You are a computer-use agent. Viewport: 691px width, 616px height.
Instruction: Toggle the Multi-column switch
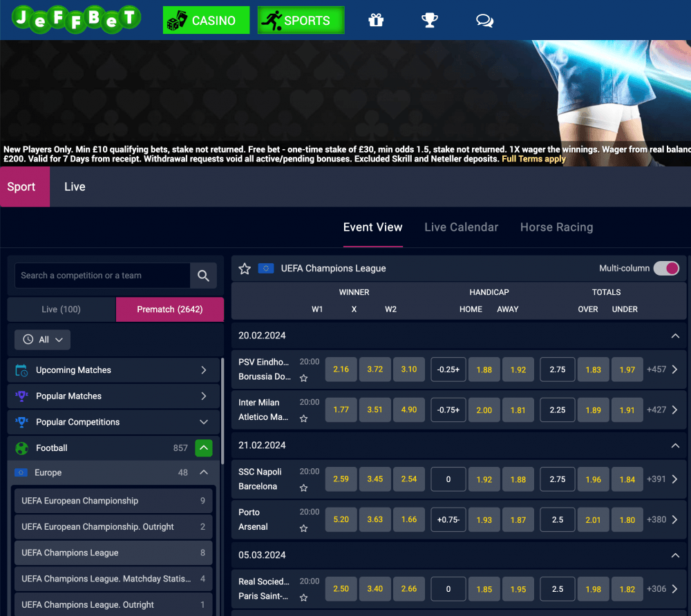[x=666, y=268]
